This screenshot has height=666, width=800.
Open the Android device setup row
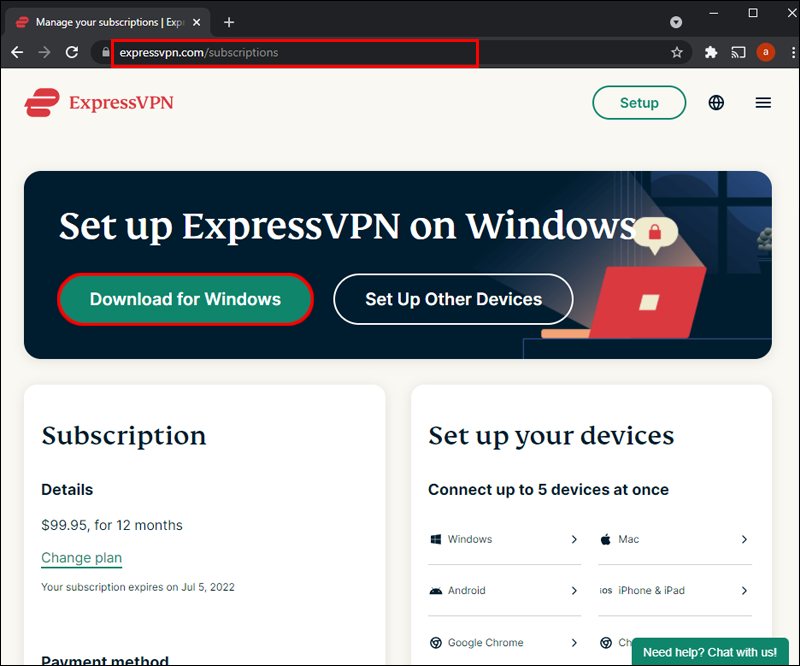505,590
